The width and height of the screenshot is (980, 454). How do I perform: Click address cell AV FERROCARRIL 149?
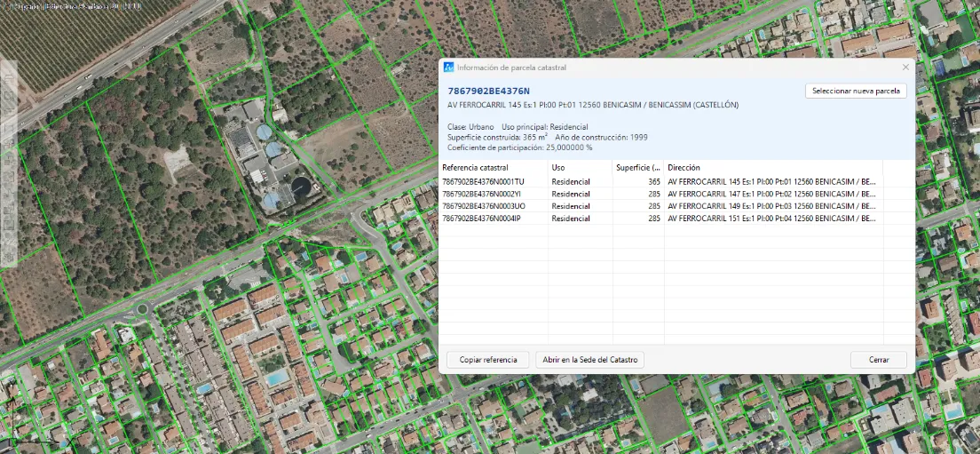coord(772,206)
